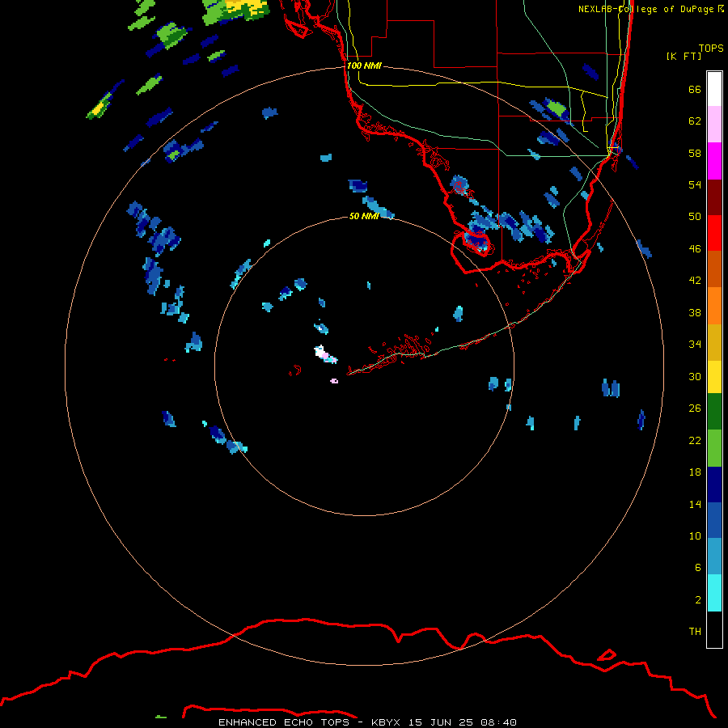Click the 'ENHANCED ECHO TOPS - KBYX' footer caption
Viewport: 728px width, 728px height.
tap(309, 722)
